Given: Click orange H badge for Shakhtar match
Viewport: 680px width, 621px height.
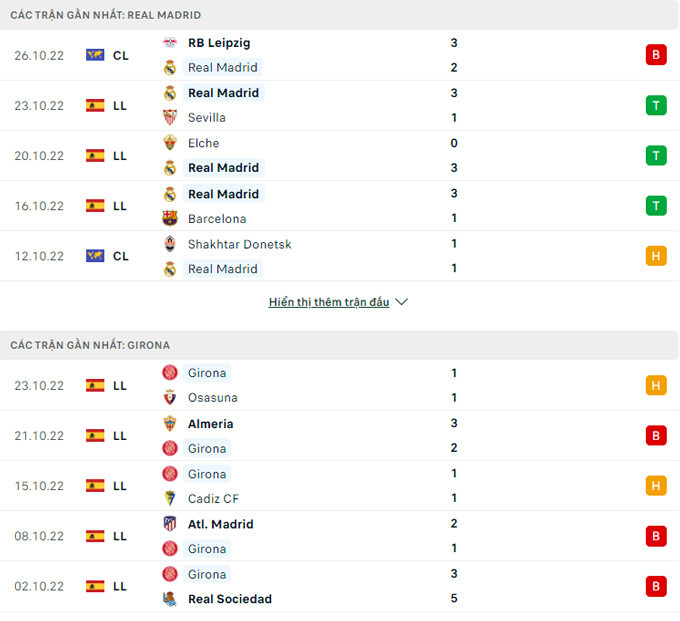Looking at the screenshot, I should click(656, 256).
